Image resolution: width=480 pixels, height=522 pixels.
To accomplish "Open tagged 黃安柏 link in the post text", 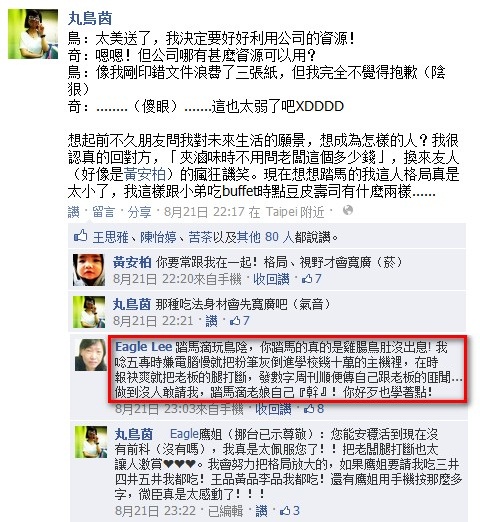I will pyautogui.click(x=145, y=174).
